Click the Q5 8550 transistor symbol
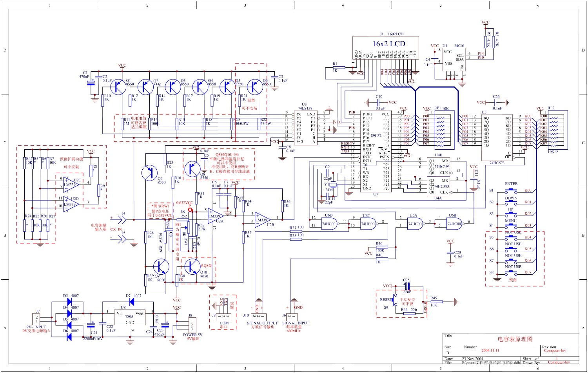588x373 pixels. (x=228, y=87)
